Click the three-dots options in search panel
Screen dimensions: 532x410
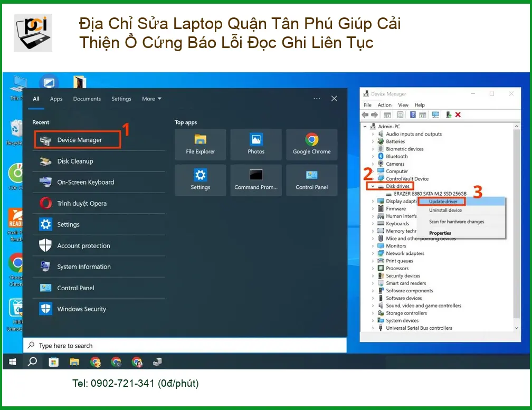(317, 98)
